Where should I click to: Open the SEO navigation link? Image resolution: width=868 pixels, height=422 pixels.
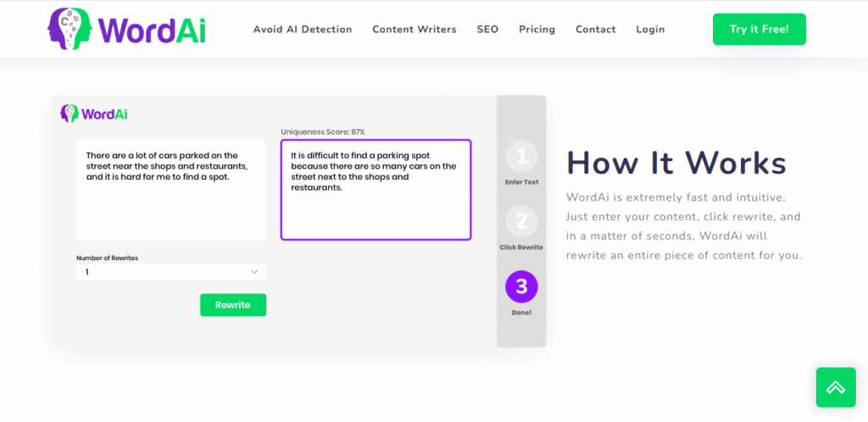(x=487, y=30)
